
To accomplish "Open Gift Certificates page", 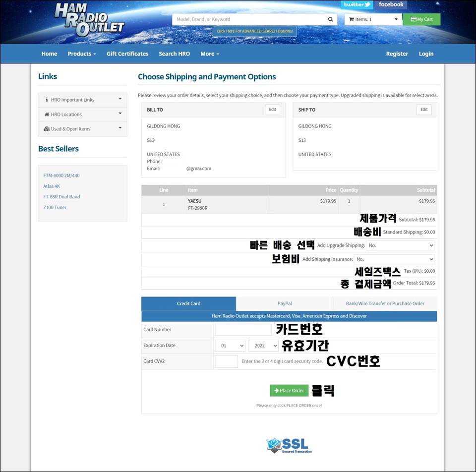I will [127, 54].
